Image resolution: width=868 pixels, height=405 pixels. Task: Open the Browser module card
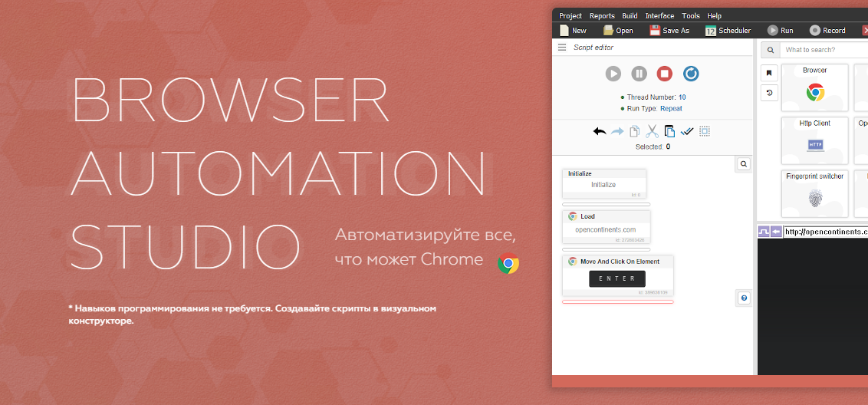tap(815, 87)
